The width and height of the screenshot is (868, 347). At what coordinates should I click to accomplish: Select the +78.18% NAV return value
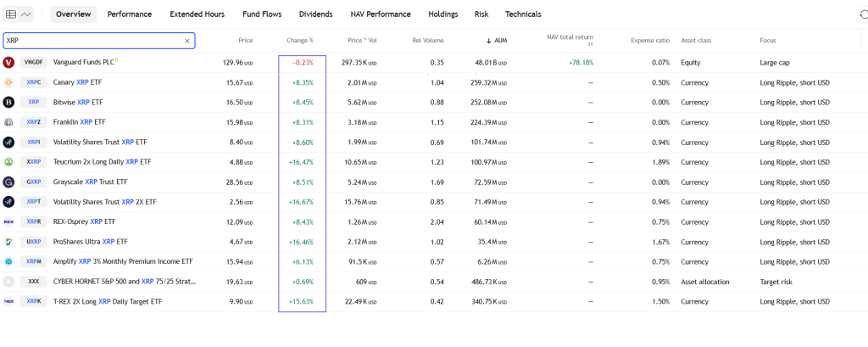point(581,63)
